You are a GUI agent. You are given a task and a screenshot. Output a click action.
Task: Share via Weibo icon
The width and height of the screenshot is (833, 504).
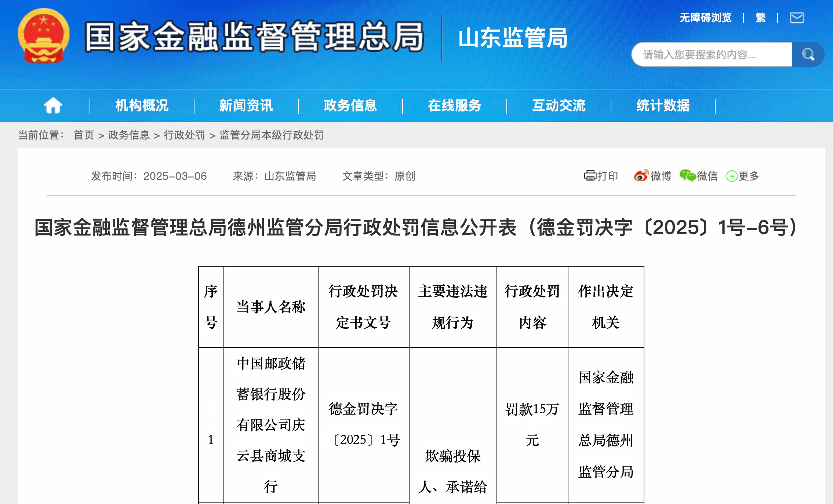point(641,176)
